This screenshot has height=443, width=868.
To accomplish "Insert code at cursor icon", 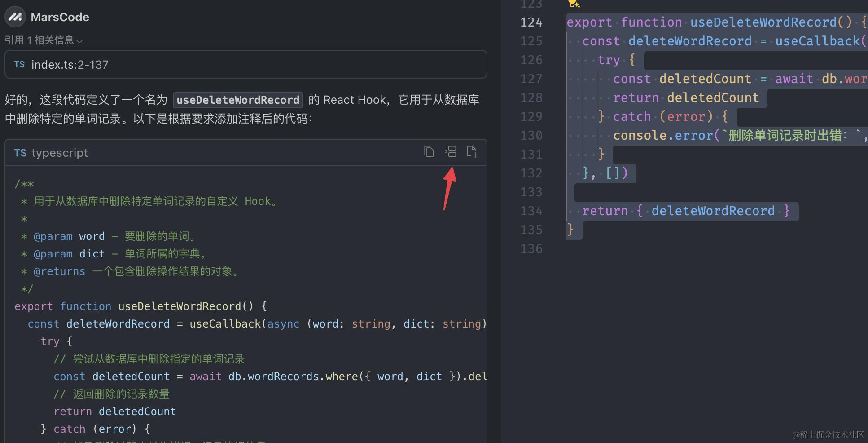I will pyautogui.click(x=451, y=152).
